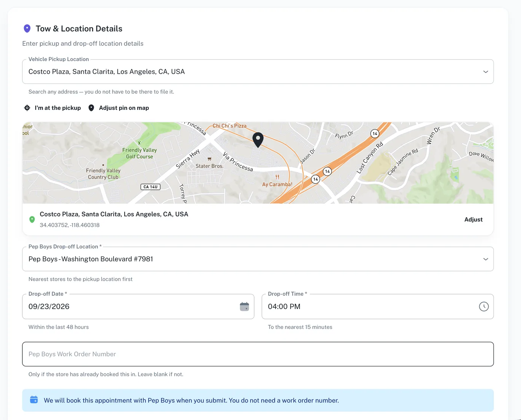Screen dimensions: 521x420
Task: Click the Tow & Location Details heading
Action: [x=79, y=29]
